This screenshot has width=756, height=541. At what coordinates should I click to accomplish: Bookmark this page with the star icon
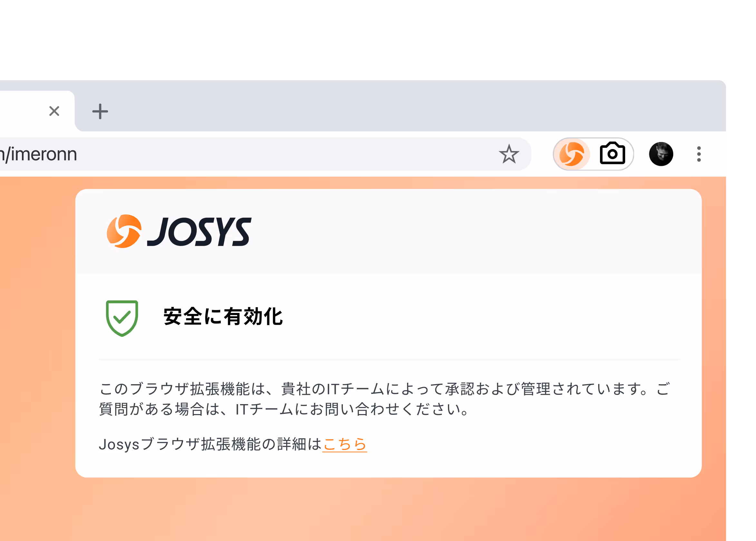tap(509, 154)
